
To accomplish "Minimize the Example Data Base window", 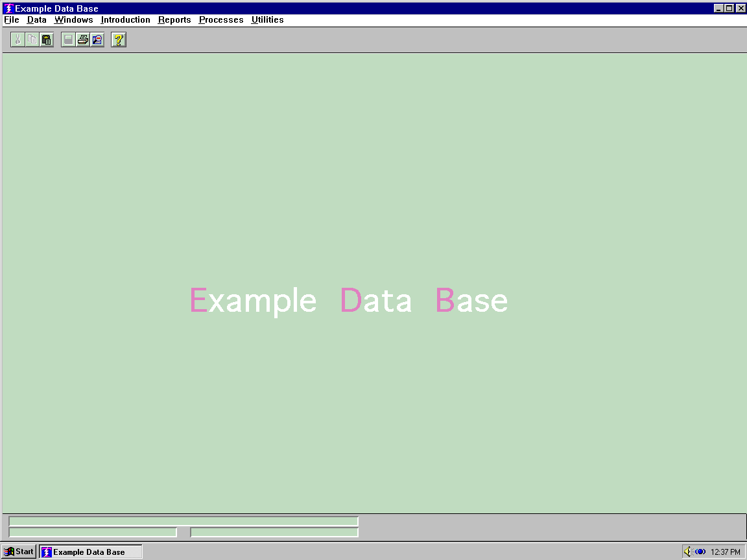I will point(718,8).
